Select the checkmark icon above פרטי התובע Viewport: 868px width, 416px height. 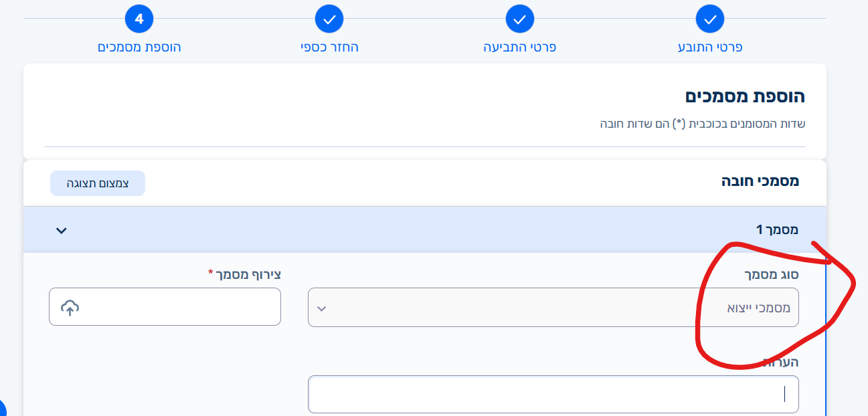710,19
